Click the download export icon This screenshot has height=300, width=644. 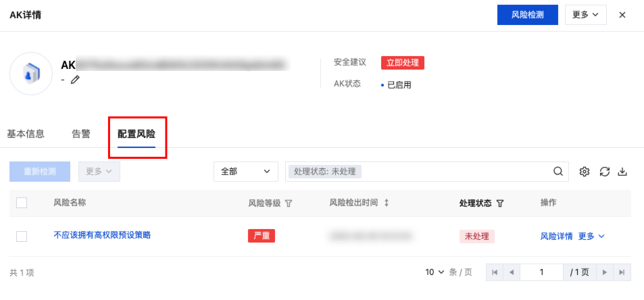tap(623, 172)
